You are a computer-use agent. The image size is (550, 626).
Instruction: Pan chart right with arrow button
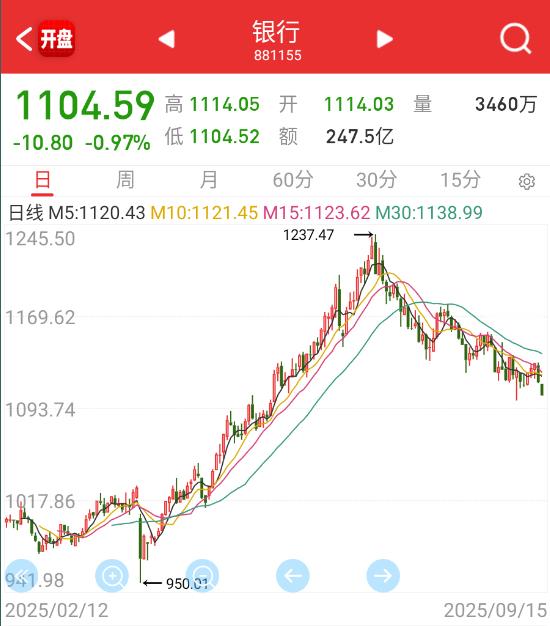383,575
